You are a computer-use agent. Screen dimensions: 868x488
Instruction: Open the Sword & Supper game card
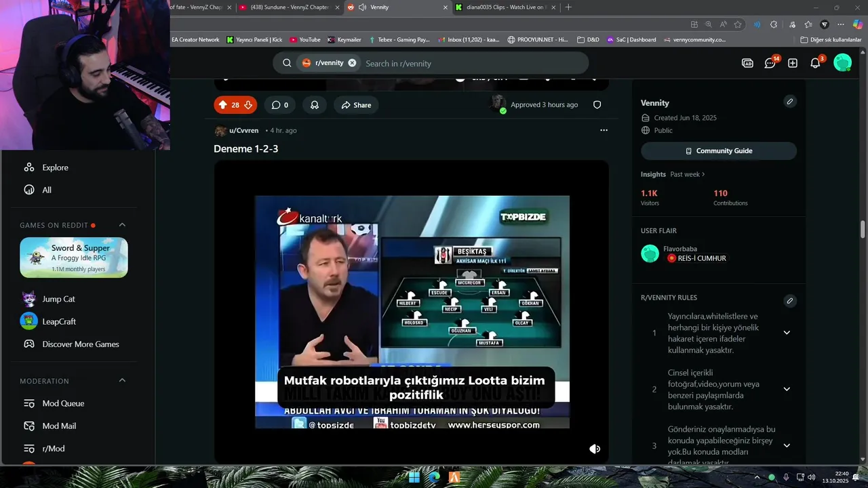click(74, 258)
